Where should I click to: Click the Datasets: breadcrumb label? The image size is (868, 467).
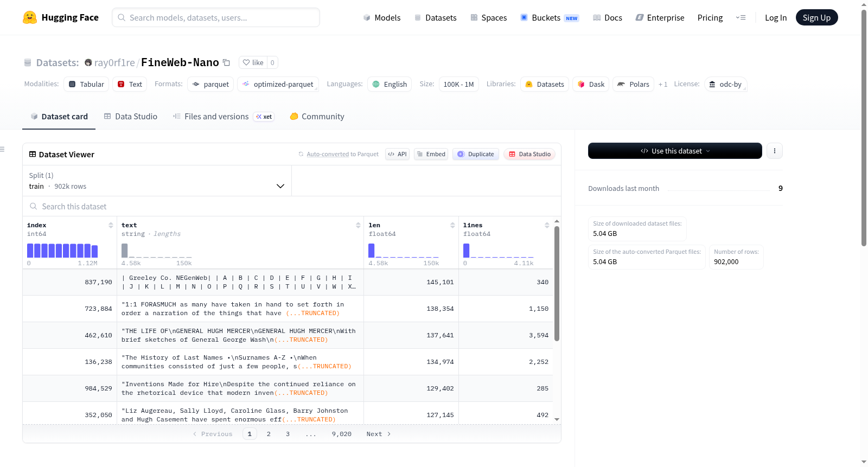click(x=58, y=63)
